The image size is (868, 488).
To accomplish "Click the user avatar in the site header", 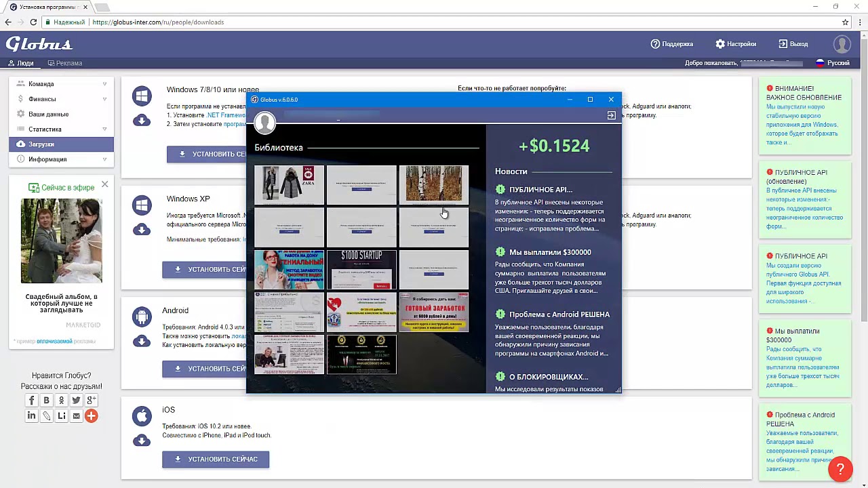I will [x=842, y=44].
